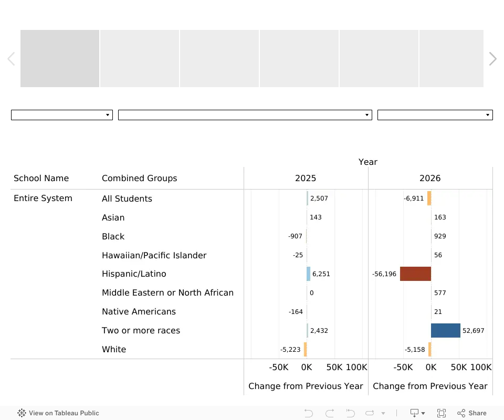Go to previous story points arrow
This screenshot has height=420, width=504.
tap(11, 59)
